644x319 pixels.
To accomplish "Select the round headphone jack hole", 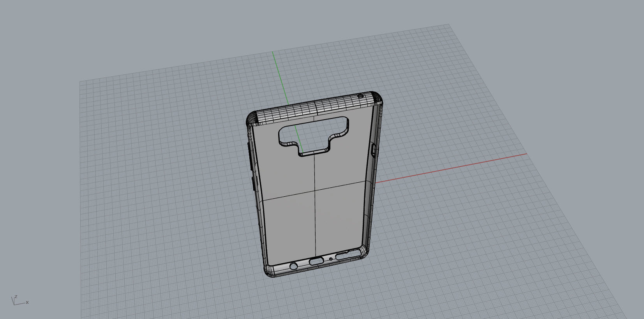I will pyautogui.click(x=294, y=266).
